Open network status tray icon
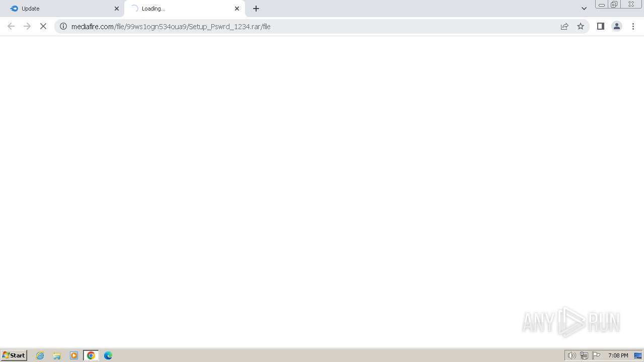This screenshot has width=644, height=362. tap(584, 355)
